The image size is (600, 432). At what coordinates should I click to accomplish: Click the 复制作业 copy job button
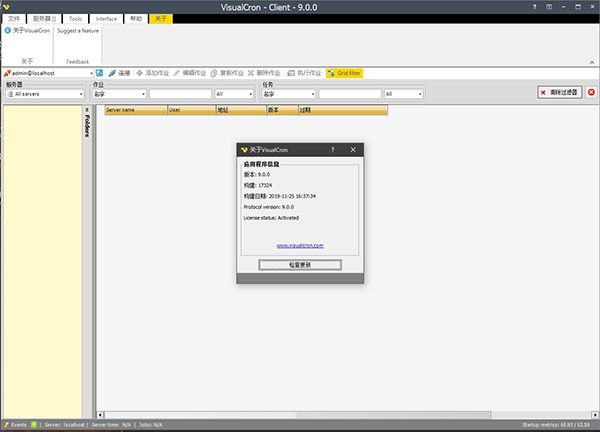coord(227,73)
